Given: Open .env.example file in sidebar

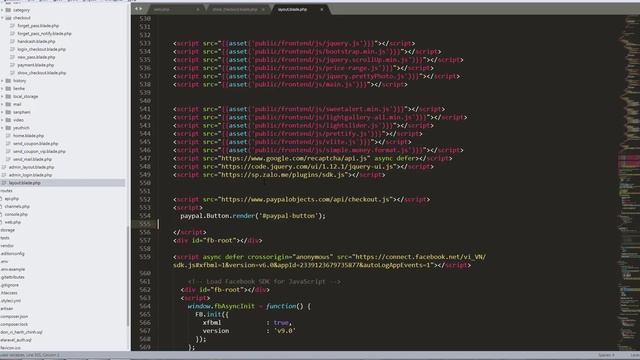Looking at the screenshot, I should (13, 269).
